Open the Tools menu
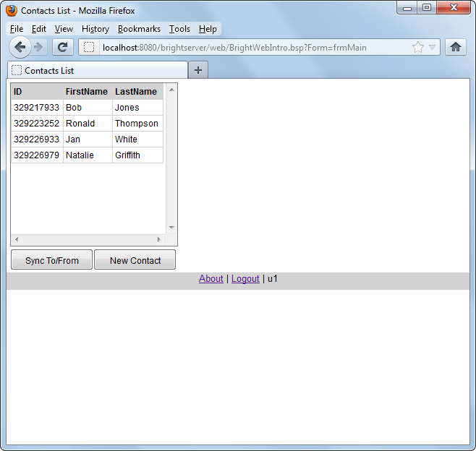 pos(179,29)
